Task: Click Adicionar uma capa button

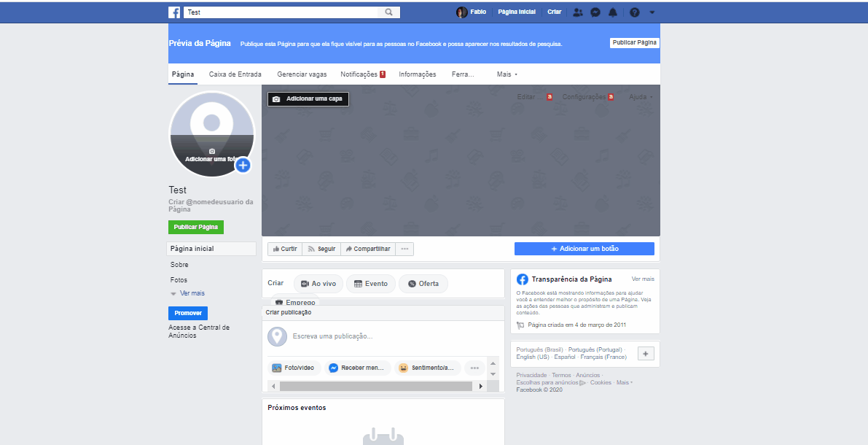Action: tap(308, 98)
